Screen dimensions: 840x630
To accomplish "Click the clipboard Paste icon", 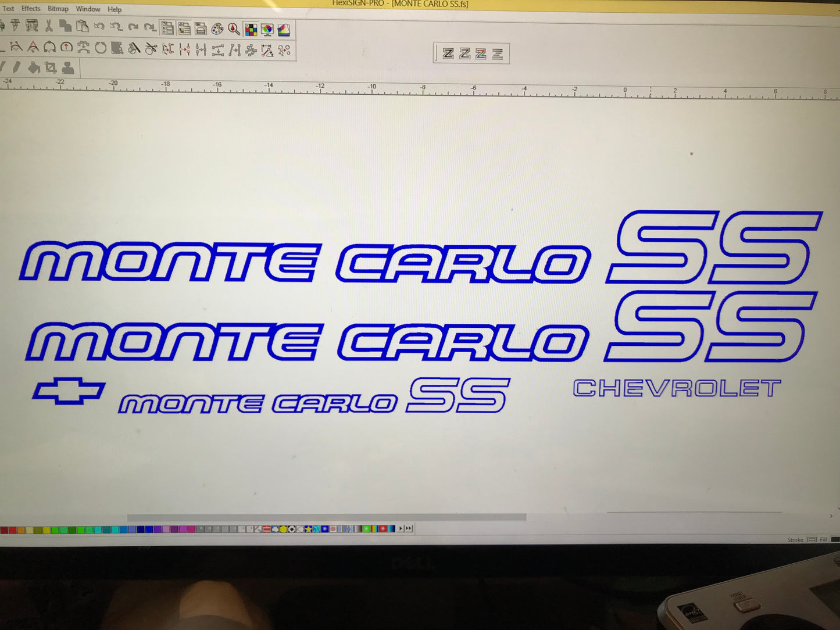I will tap(83, 27).
